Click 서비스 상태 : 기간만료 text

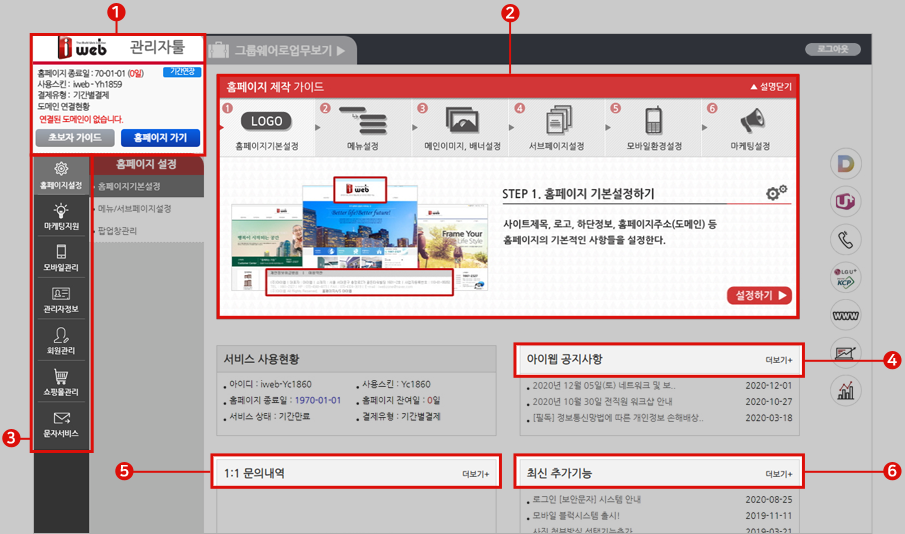270,416
